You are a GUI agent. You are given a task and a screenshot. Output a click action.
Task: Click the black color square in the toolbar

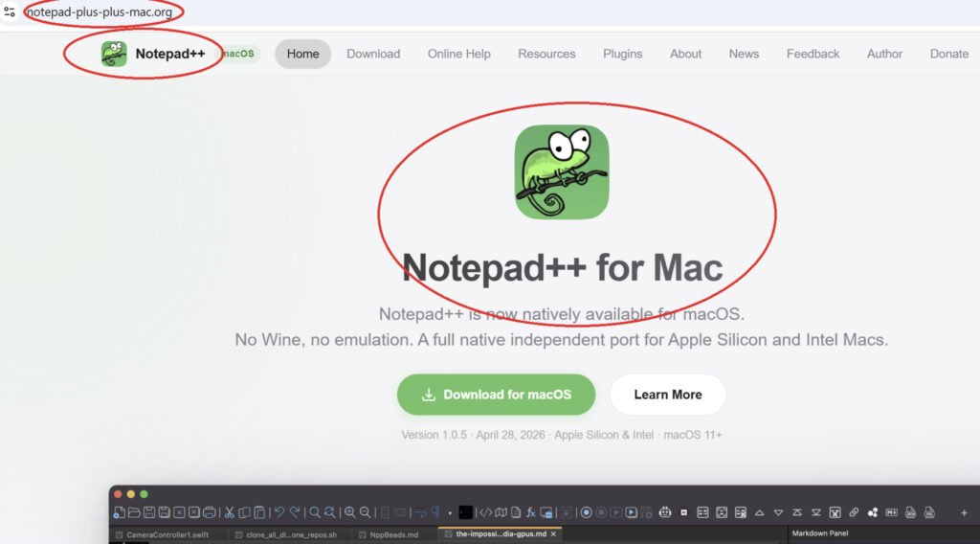[466, 512]
